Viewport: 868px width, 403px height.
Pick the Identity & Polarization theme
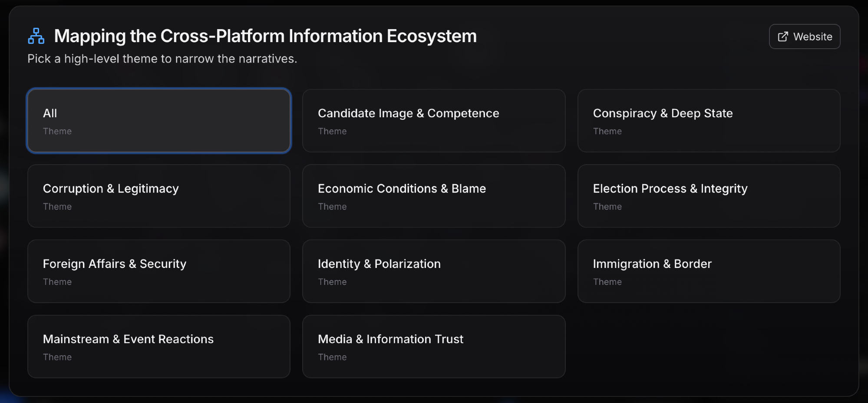(433, 271)
